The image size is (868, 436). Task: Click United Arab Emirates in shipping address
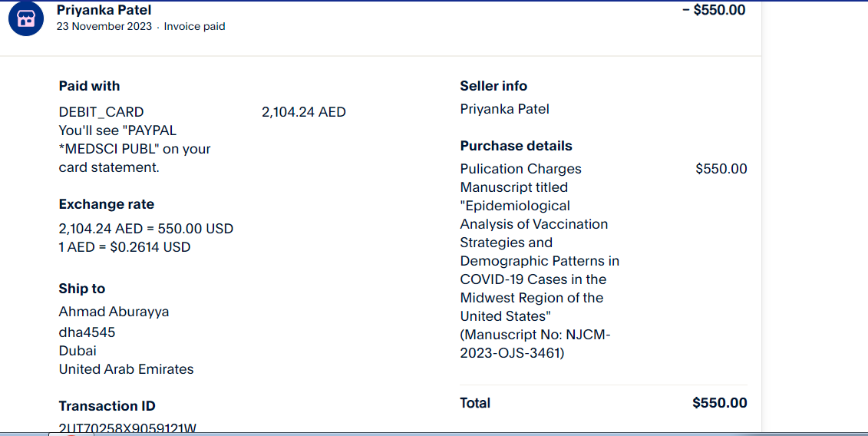(x=126, y=369)
